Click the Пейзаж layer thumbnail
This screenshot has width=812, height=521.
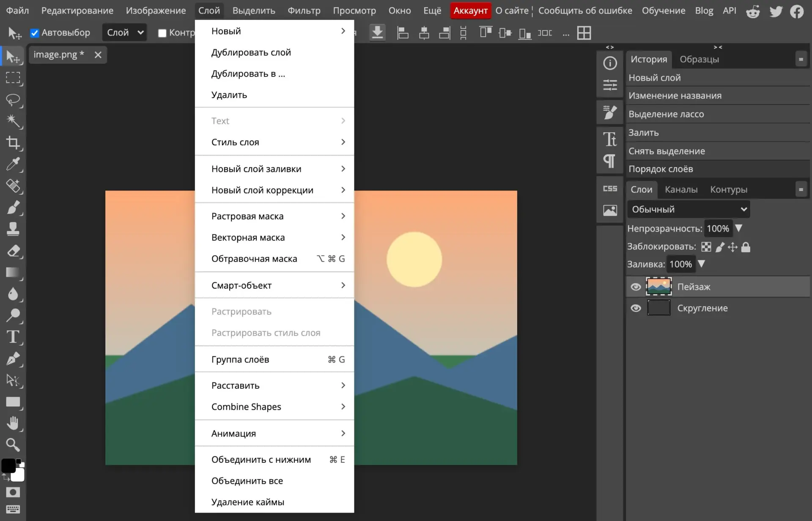(658, 286)
